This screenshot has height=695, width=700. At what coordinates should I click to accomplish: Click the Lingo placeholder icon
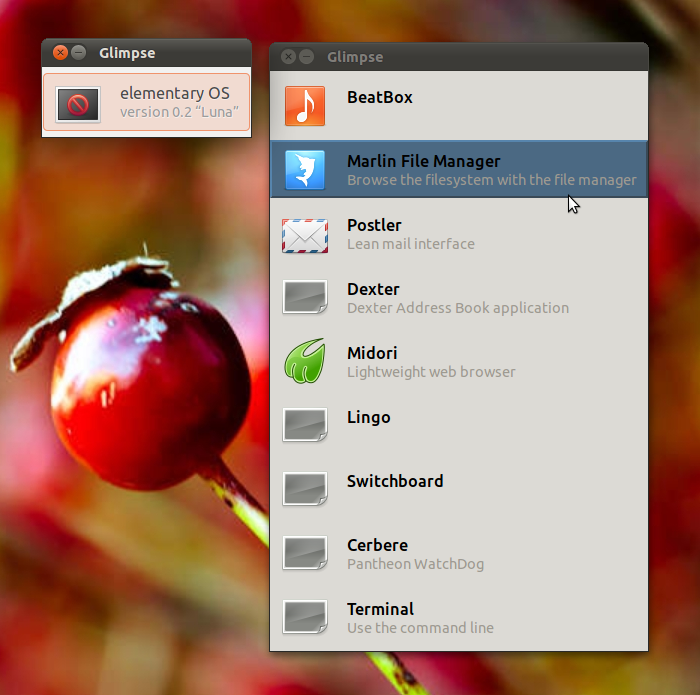305,424
